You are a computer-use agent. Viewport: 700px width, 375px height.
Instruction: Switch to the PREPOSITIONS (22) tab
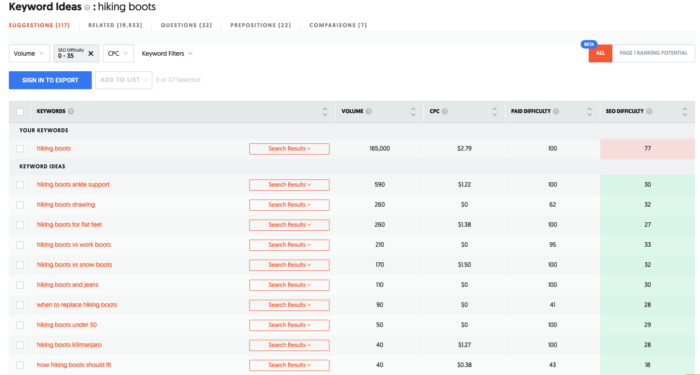(x=261, y=25)
